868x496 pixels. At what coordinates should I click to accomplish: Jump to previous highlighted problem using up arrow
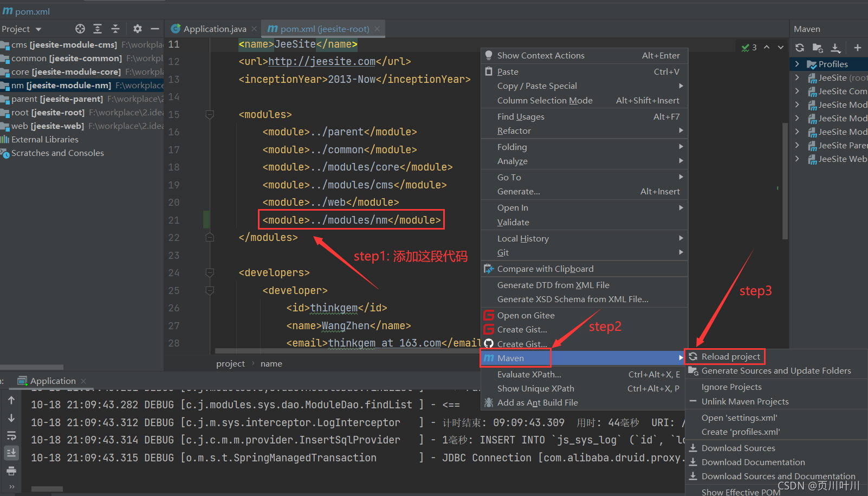(767, 47)
